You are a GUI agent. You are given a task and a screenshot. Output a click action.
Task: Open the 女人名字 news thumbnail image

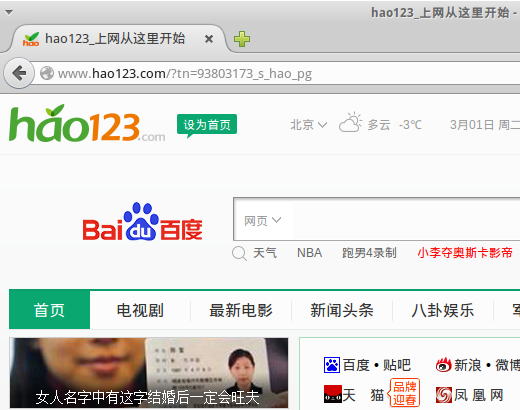[x=149, y=373]
